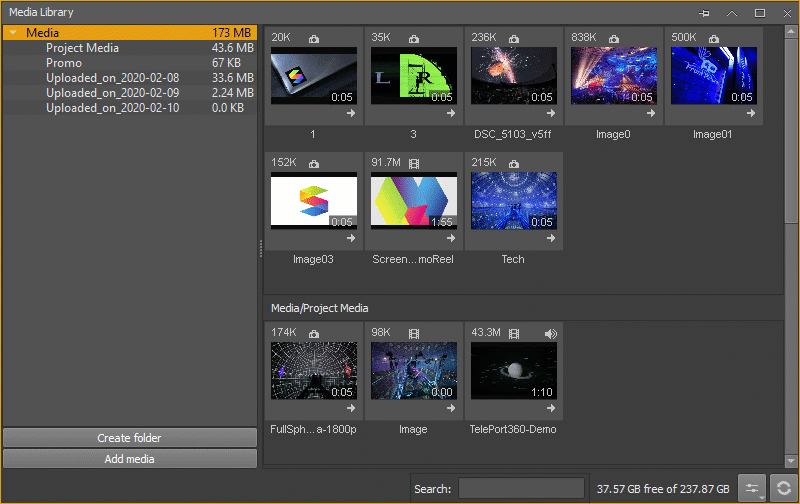Click the vertical scrollbar down arrow
The width and height of the screenshot is (800, 504).
[791, 461]
